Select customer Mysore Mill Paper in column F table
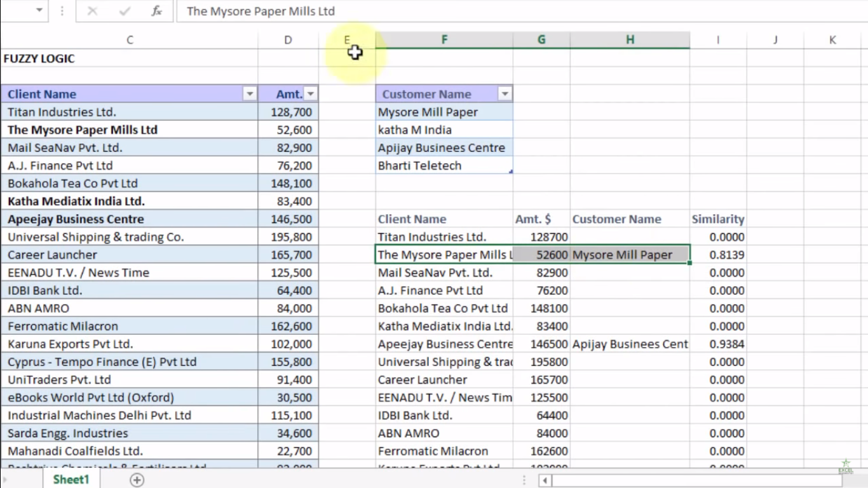 [x=444, y=112]
